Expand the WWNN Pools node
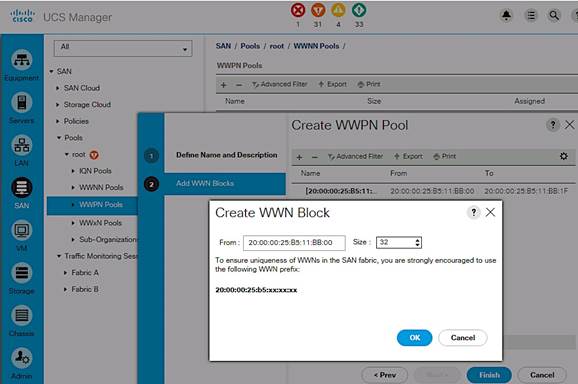 73,188
